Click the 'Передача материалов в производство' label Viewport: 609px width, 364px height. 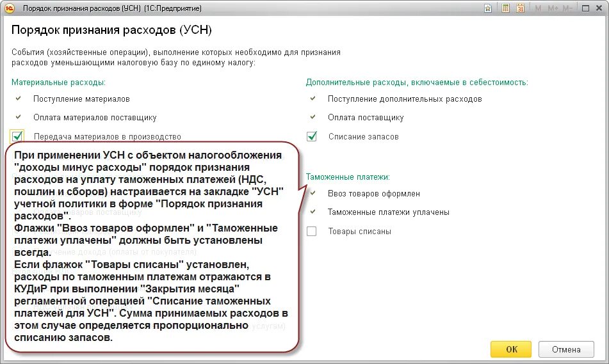108,137
